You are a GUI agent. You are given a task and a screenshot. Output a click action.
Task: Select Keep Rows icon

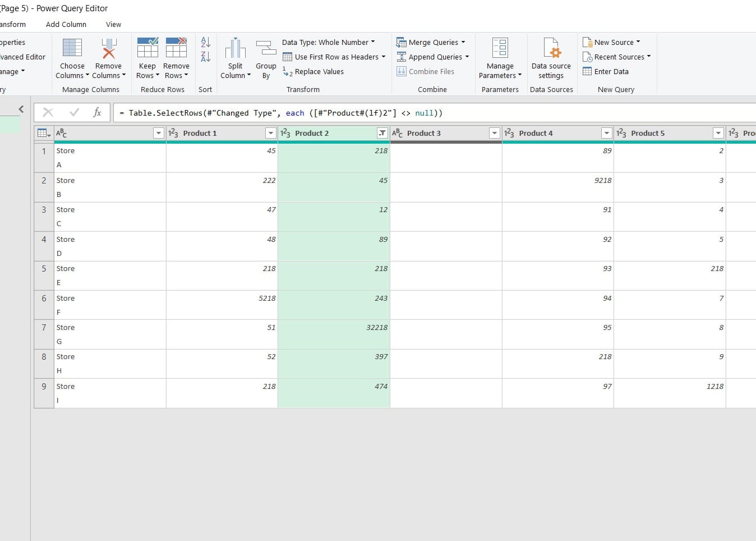(x=147, y=48)
